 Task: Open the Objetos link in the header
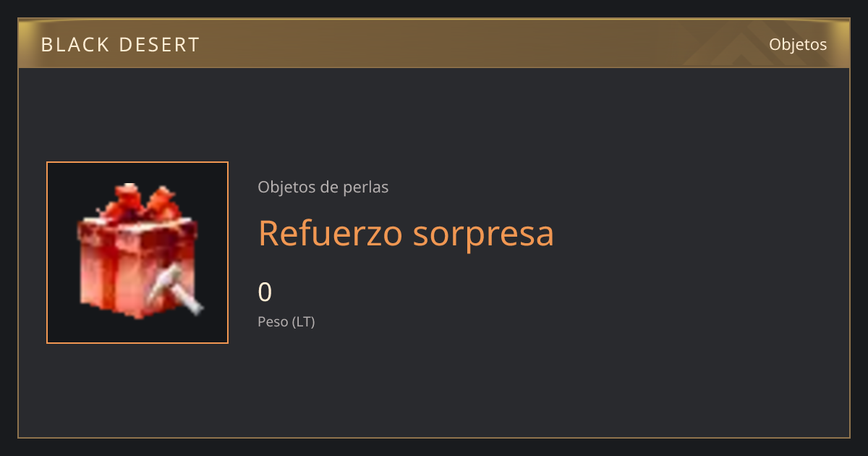coord(798,44)
